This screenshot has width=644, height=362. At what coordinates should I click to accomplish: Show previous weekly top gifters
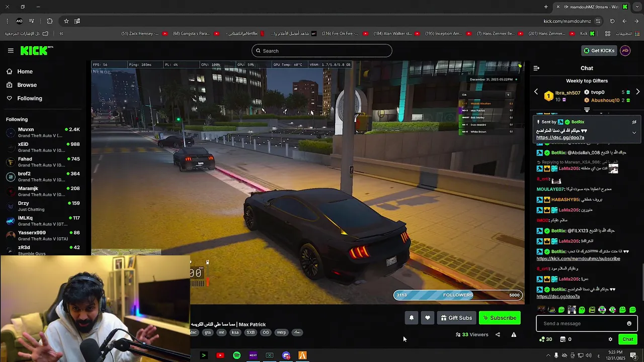[536, 92]
